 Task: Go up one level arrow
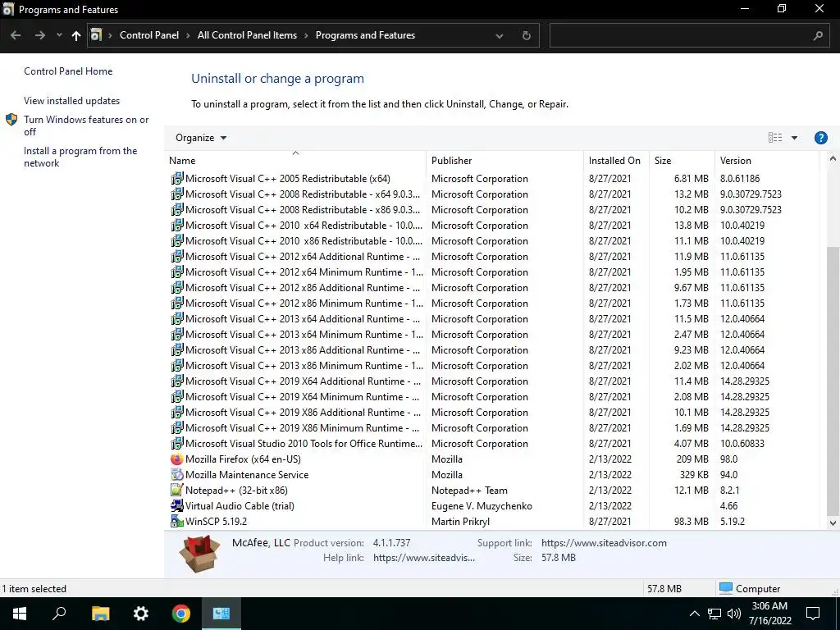pos(76,35)
